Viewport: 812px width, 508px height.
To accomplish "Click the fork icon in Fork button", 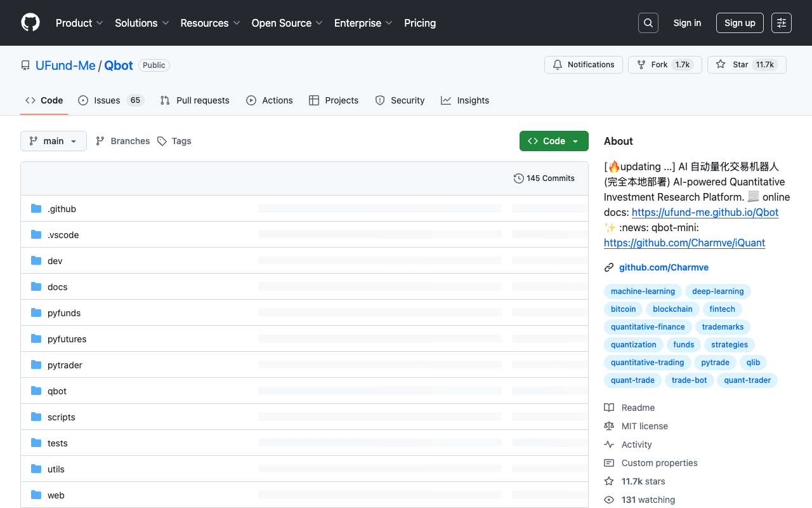I will pyautogui.click(x=641, y=65).
